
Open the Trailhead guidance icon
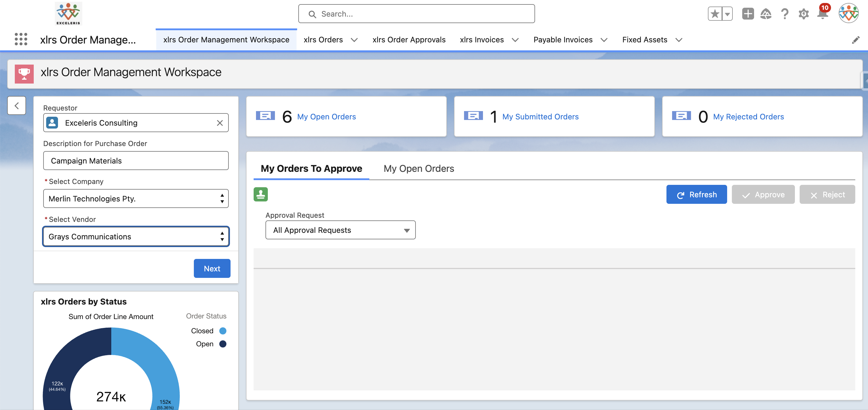coord(766,14)
